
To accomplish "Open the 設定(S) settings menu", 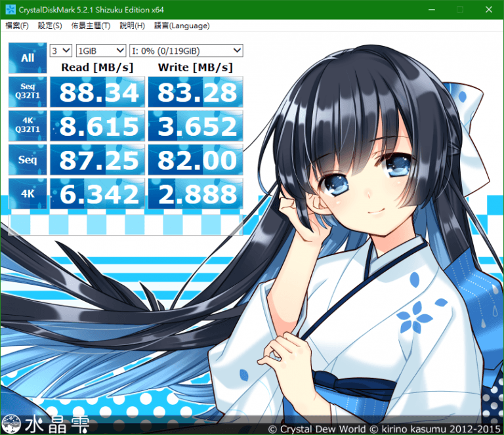I will (50, 26).
